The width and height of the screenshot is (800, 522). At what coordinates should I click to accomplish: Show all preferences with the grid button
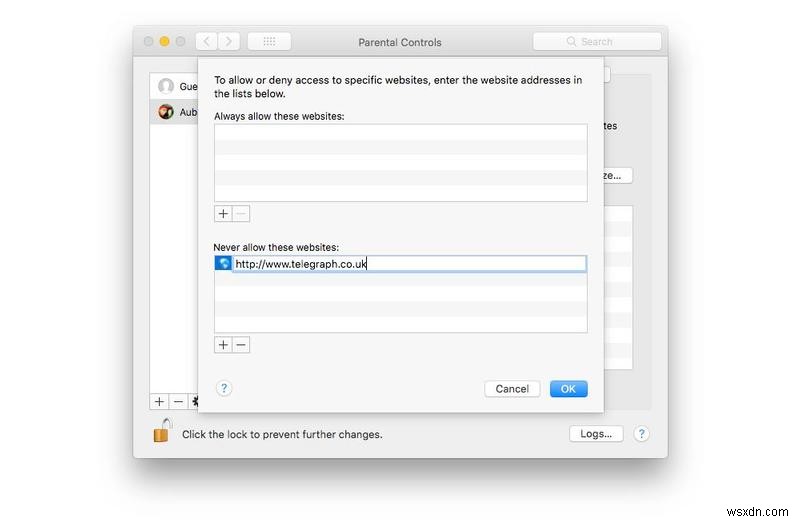(x=269, y=41)
